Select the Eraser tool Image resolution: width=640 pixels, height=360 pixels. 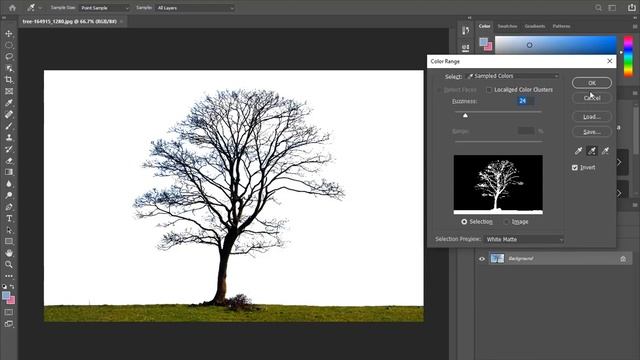9,161
